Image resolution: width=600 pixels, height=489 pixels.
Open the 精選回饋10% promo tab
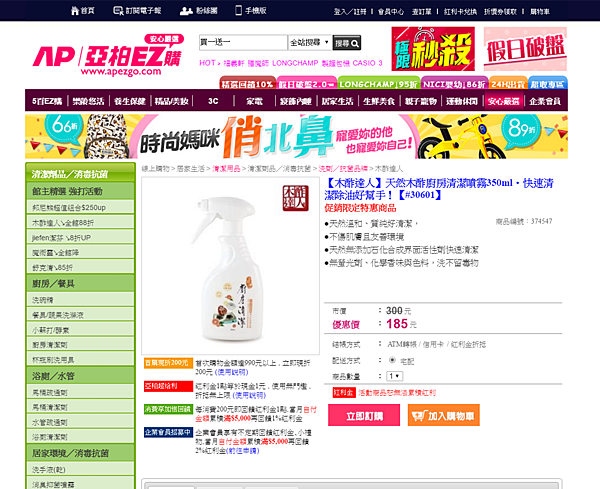point(248,83)
